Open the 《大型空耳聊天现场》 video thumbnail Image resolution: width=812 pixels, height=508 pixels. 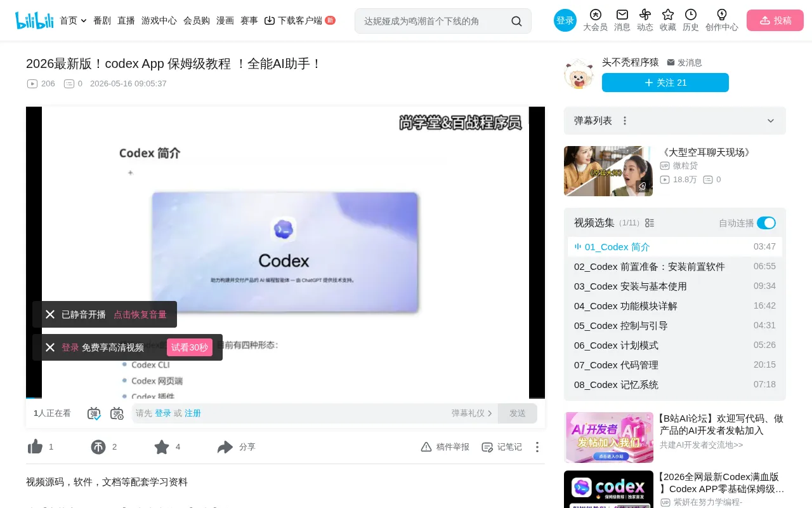click(x=608, y=171)
